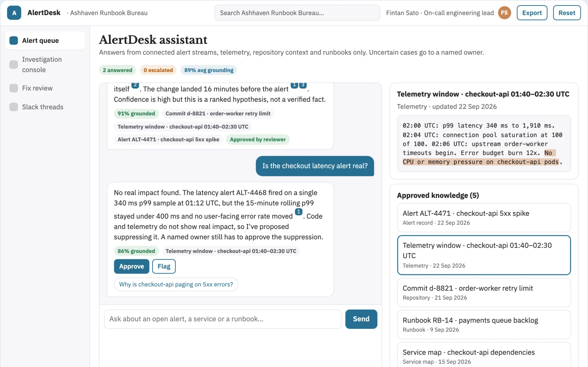
Task: Click 'Fintan Sato · On-call engineering lead' label
Action: (x=440, y=13)
